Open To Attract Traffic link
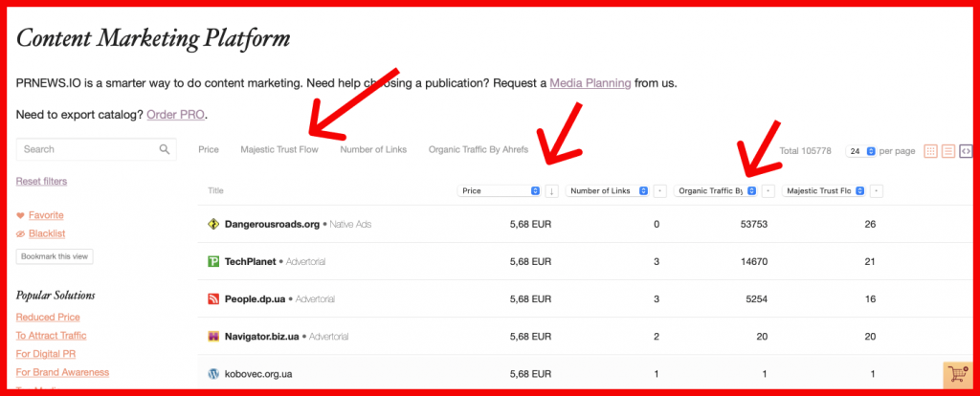Viewport: 980px width, 396px height. [x=52, y=336]
